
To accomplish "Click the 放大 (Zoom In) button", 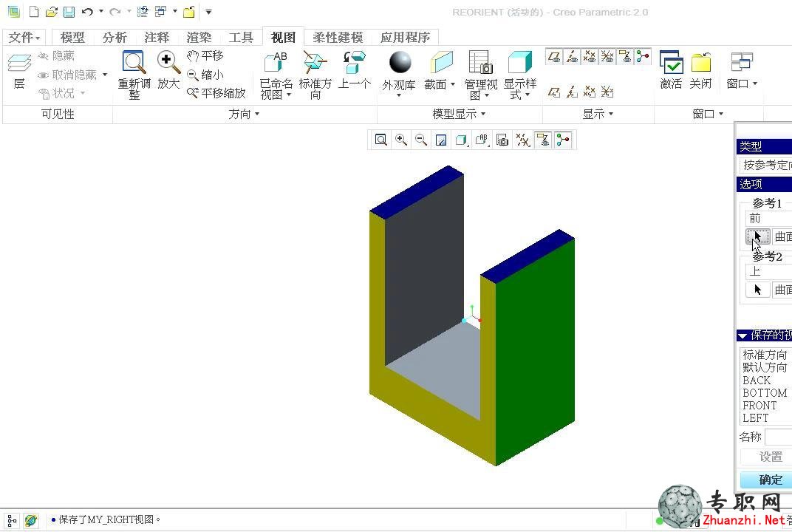I will tap(168, 69).
